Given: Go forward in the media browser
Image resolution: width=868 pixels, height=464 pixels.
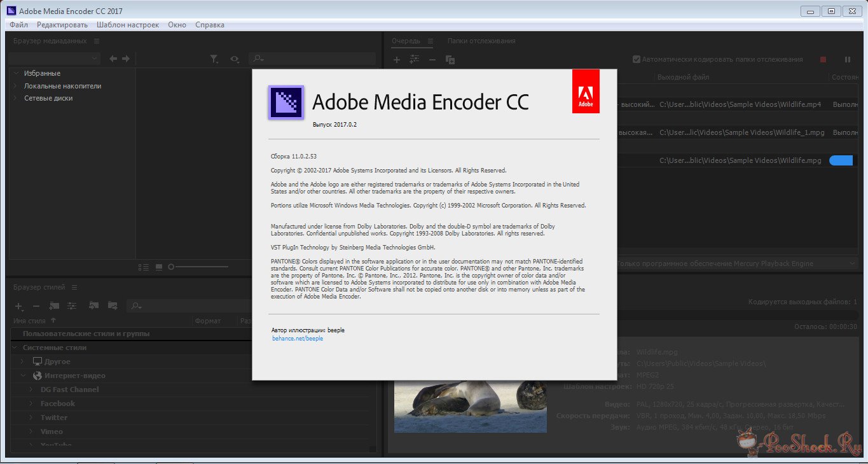Looking at the screenshot, I should 126,59.
